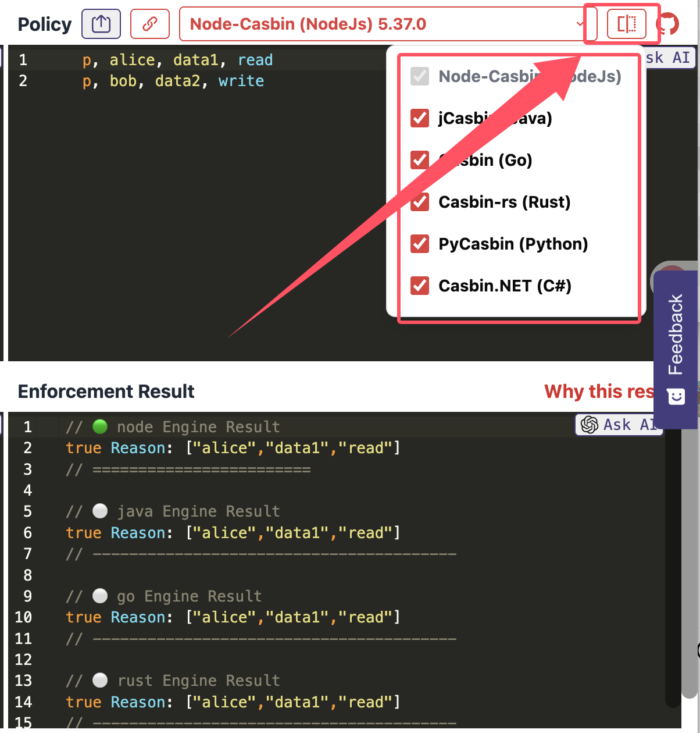Viewport: 700px width, 733px height.
Task: Click the "Why this result" link
Action: pyautogui.click(x=599, y=392)
